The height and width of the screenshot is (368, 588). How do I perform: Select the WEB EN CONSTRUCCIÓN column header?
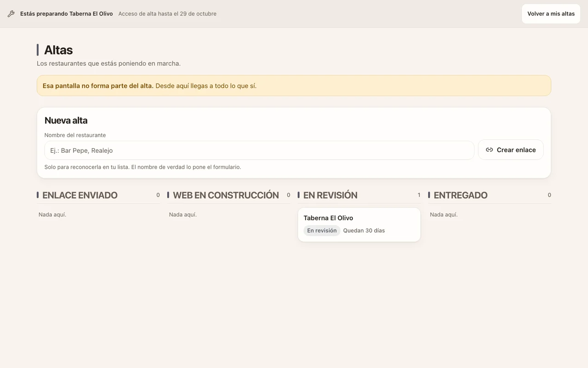226,195
